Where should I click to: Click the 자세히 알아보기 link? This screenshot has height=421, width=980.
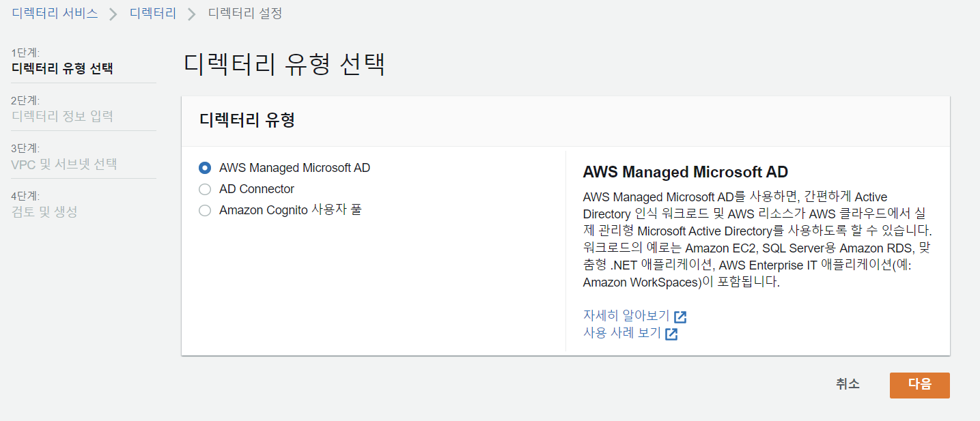[x=626, y=316]
